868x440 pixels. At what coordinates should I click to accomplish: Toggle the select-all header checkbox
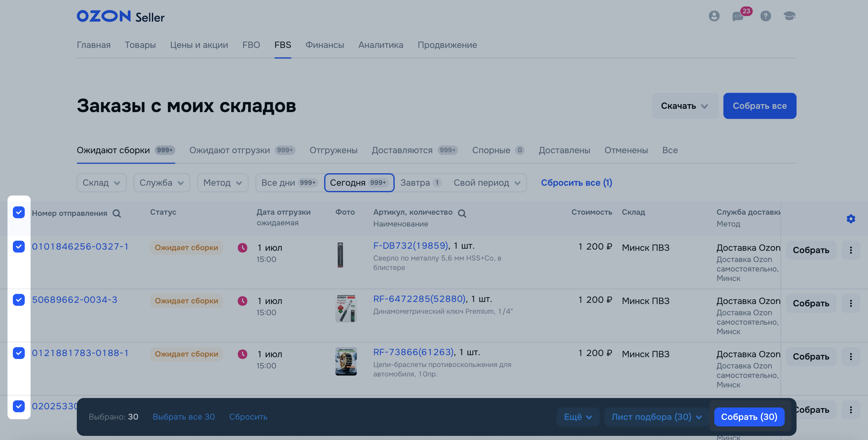click(19, 213)
